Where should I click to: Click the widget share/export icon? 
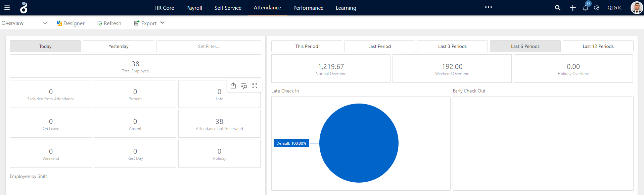(x=233, y=86)
